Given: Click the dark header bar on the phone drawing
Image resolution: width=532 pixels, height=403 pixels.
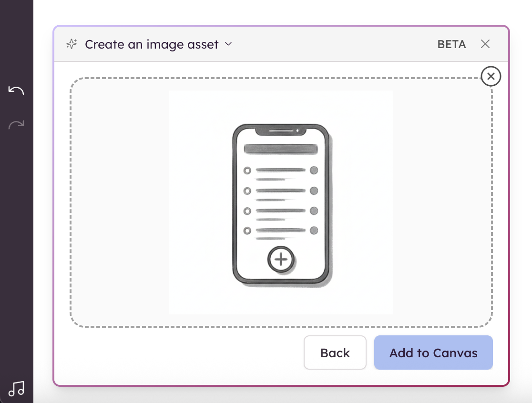Looking at the screenshot, I should point(281,149).
